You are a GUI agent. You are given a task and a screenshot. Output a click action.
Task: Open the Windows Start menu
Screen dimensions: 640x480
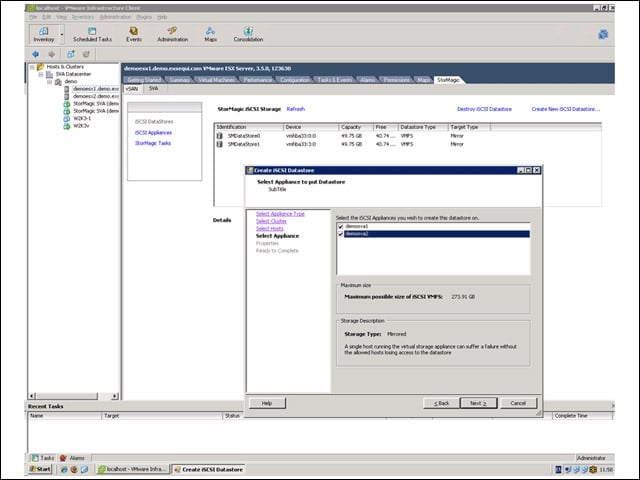(x=40, y=469)
